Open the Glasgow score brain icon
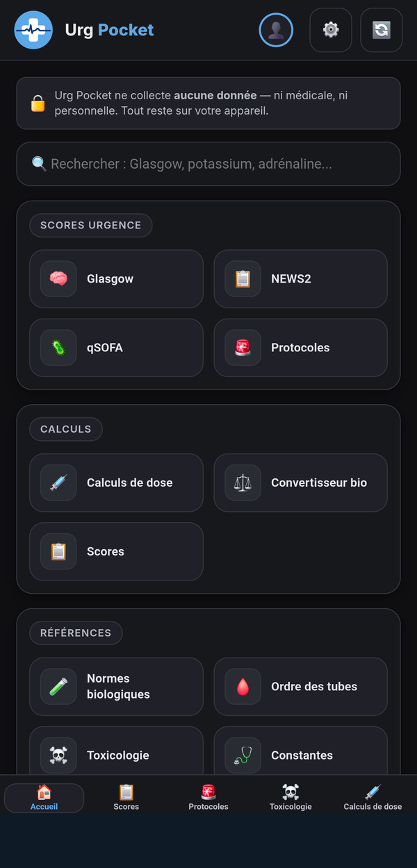The image size is (417, 868). pyautogui.click(x=58, y=279)
